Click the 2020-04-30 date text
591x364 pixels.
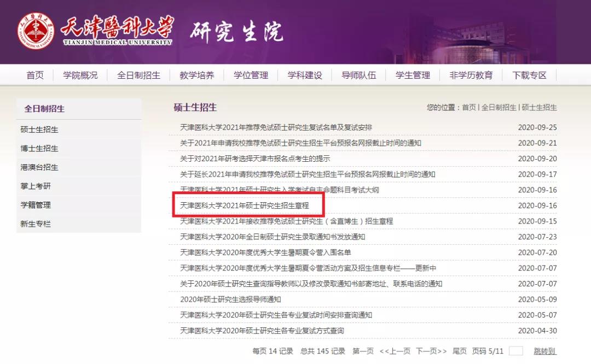(x=537, y=331)
